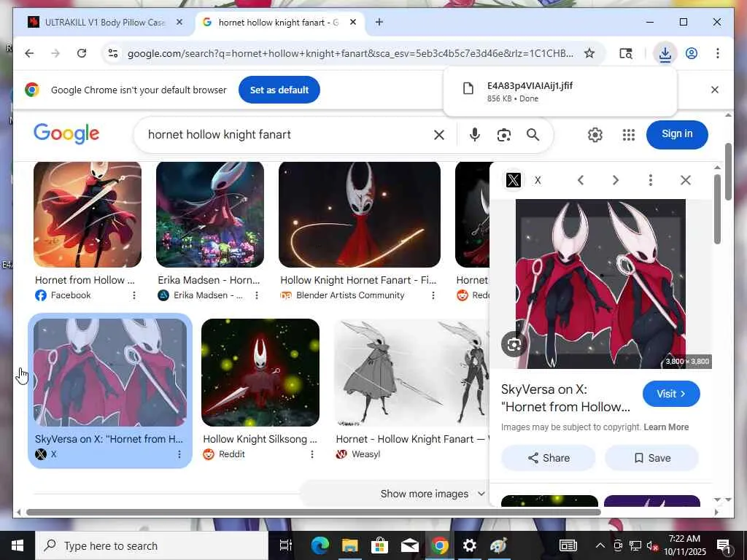Open new browser tab
747x560 pixels.
pos(379,22)
